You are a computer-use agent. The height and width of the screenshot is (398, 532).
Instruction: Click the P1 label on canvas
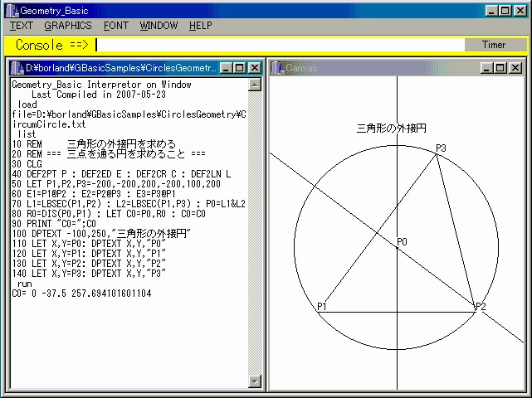[322, 307]
